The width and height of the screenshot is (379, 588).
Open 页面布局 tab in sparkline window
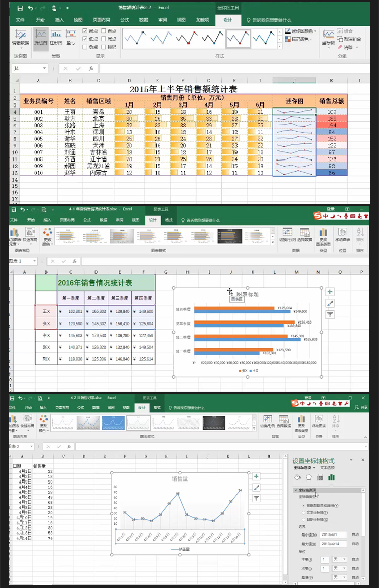pyautogui.click(x=102, y=20)
